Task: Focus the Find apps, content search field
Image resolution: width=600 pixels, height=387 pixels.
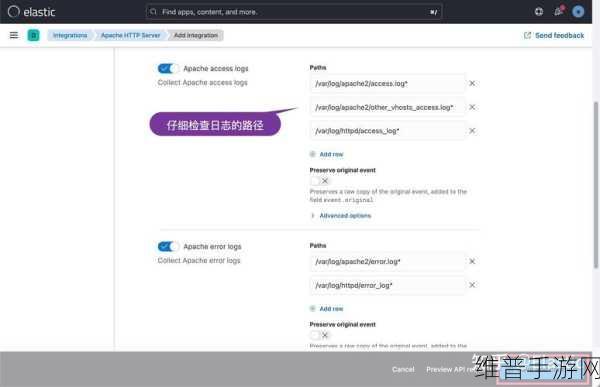Action: pyautogui.click(x=294, y=12)
